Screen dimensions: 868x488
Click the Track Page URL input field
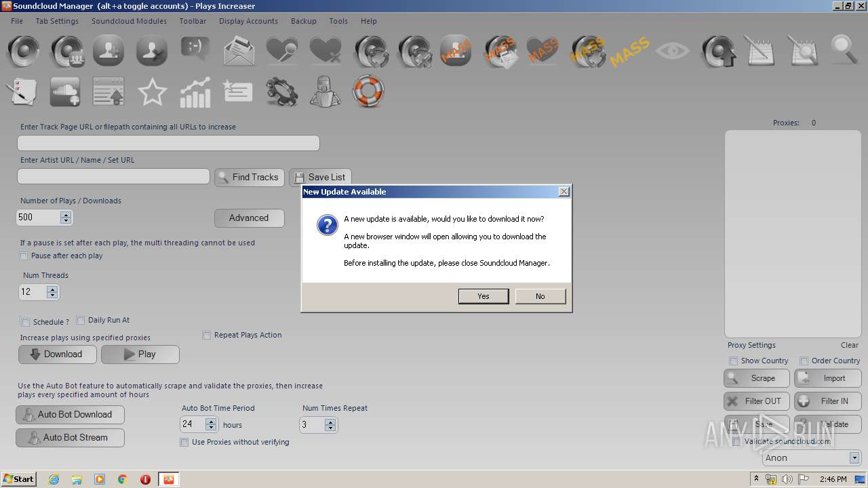[x=168, y=143]
